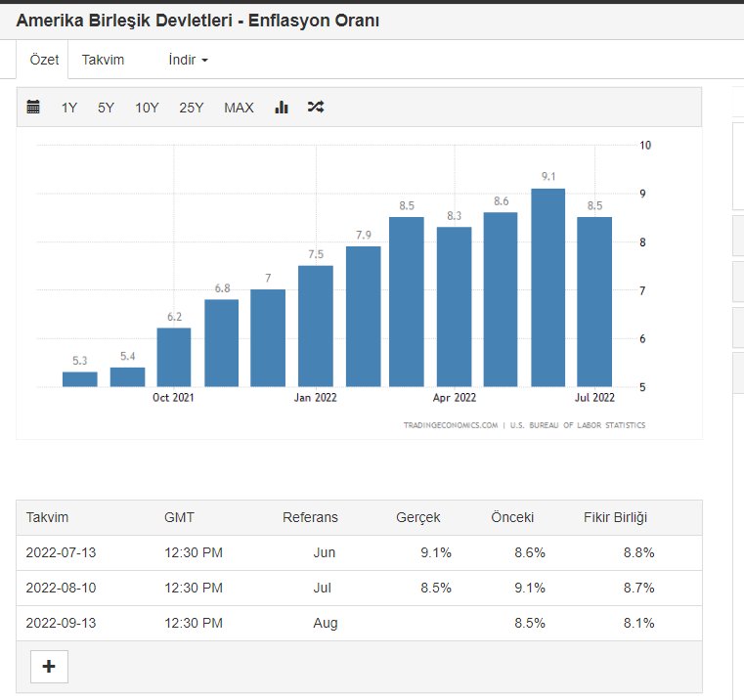Click the compare shuffle arrows icon
Viewport: 744px width, 700px height.
point(316,108)
